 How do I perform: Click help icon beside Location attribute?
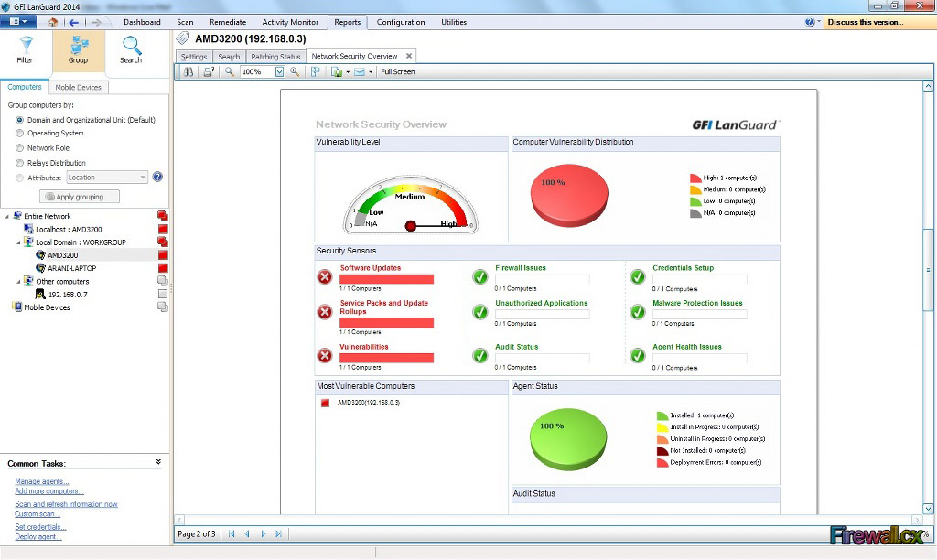click(157, 177)
